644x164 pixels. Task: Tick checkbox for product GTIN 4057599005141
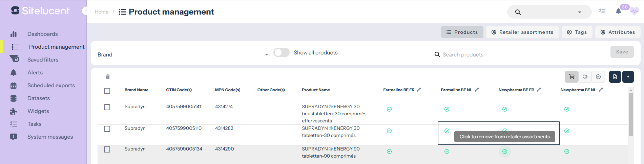coord(107,107)
